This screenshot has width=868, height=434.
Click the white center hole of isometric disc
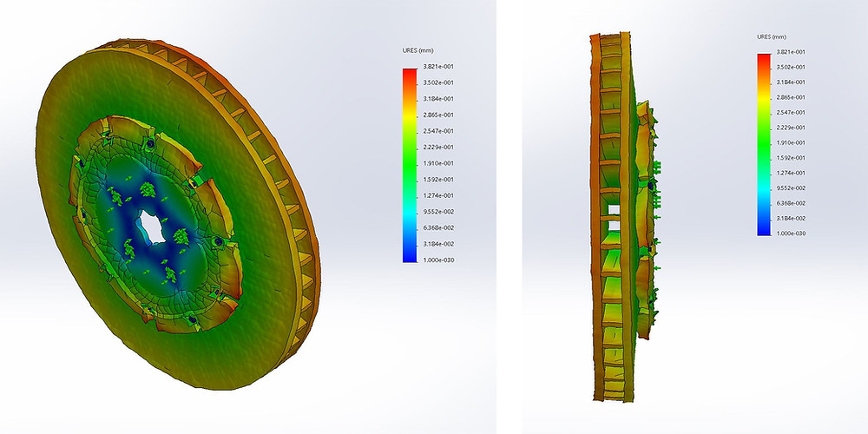(x=151, y=226)
